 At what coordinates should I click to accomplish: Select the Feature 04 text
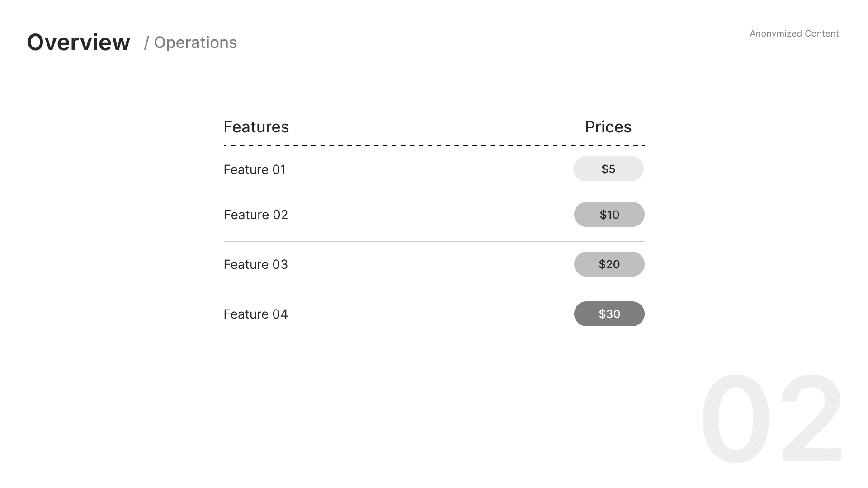pyautogui.click(x=256, y=314)
